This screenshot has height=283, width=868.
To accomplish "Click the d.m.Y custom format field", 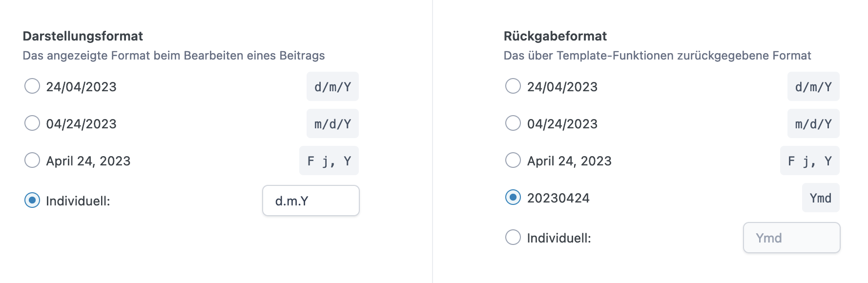I will (310, 200).
